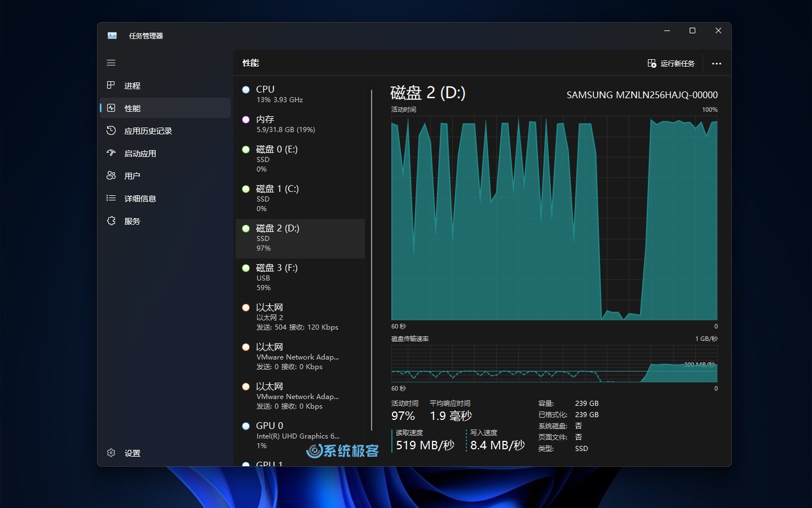
Task: Click the 97% active time value
Action: tap(403, 416)
